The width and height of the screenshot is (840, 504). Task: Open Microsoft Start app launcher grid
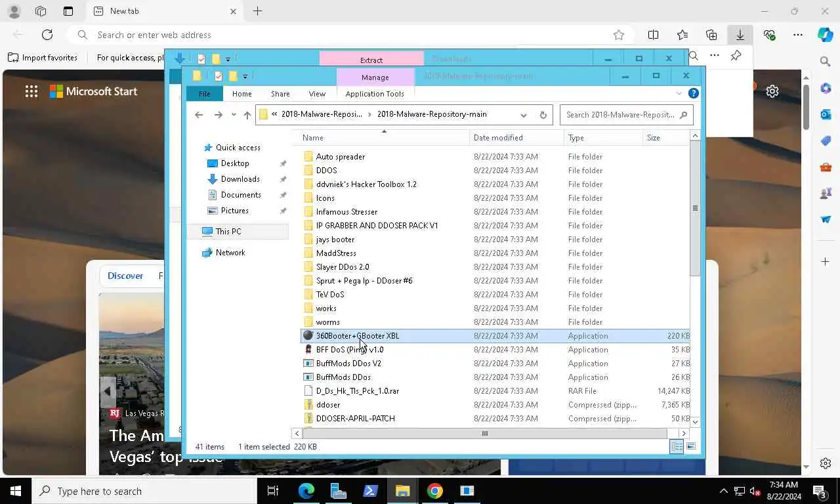pyautogui.click(x=31, y=91)
